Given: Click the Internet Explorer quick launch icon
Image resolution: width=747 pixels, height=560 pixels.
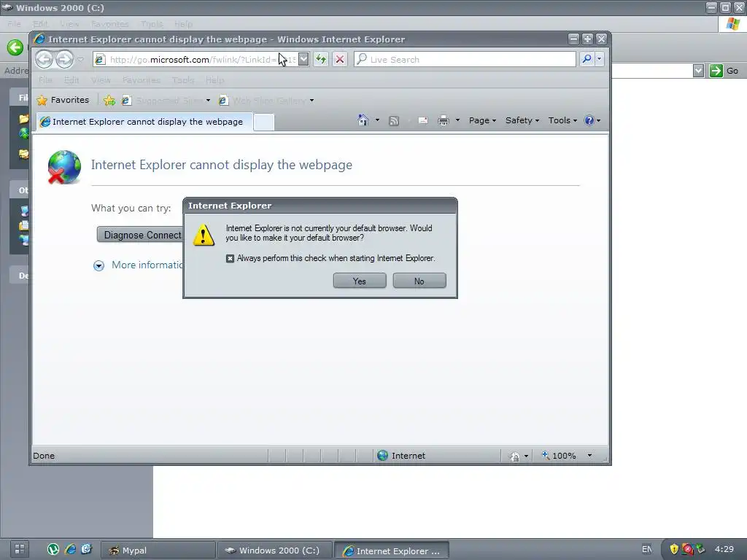Looking at the screenshot, I should click(x=70, y=550).
